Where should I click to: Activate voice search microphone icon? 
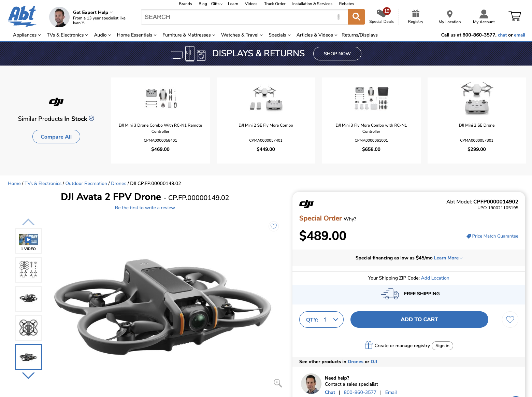(339, 17)
